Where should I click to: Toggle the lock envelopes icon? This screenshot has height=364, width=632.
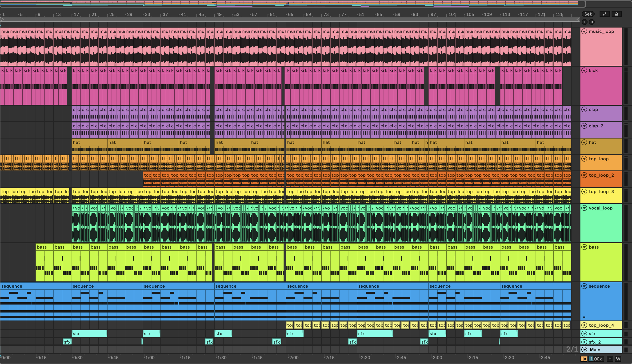click(616, 14)
